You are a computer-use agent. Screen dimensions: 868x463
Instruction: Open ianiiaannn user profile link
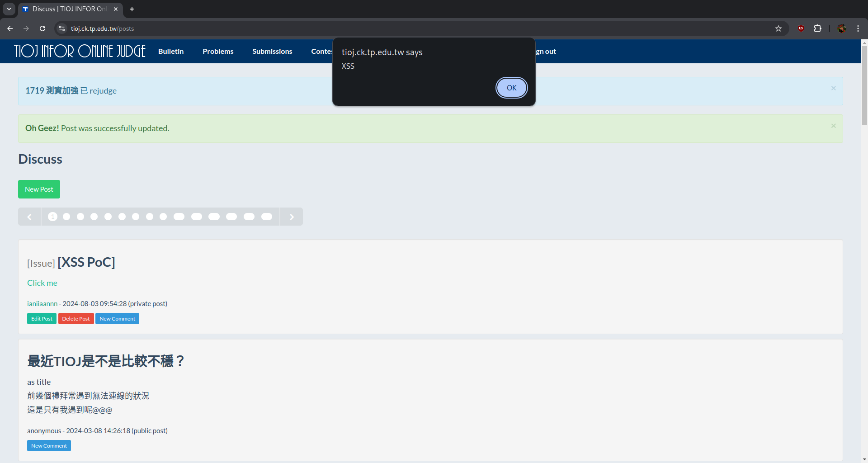42,303
